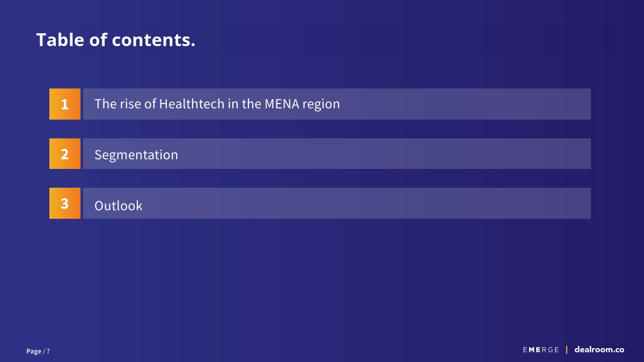Click the orange number 2 badge
The width and height of the screenshot is (644, 362).
[x=65, y=154]
